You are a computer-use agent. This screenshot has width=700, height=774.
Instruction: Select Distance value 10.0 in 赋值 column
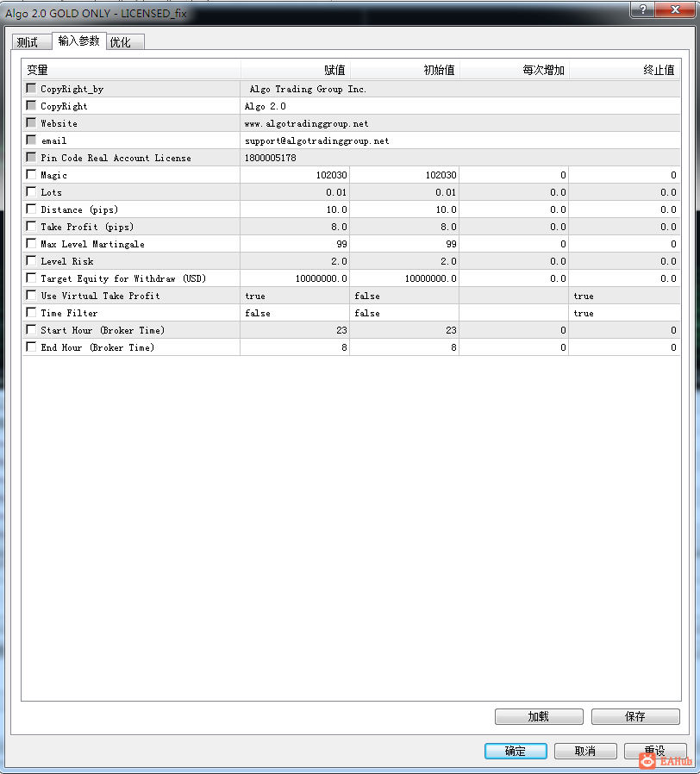pos(295,209)
